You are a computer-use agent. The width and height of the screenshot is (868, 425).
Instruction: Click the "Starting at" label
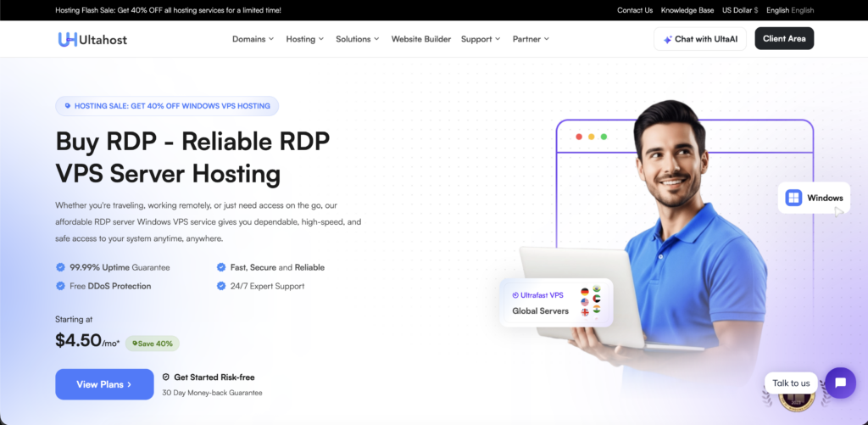coord(74,319)
